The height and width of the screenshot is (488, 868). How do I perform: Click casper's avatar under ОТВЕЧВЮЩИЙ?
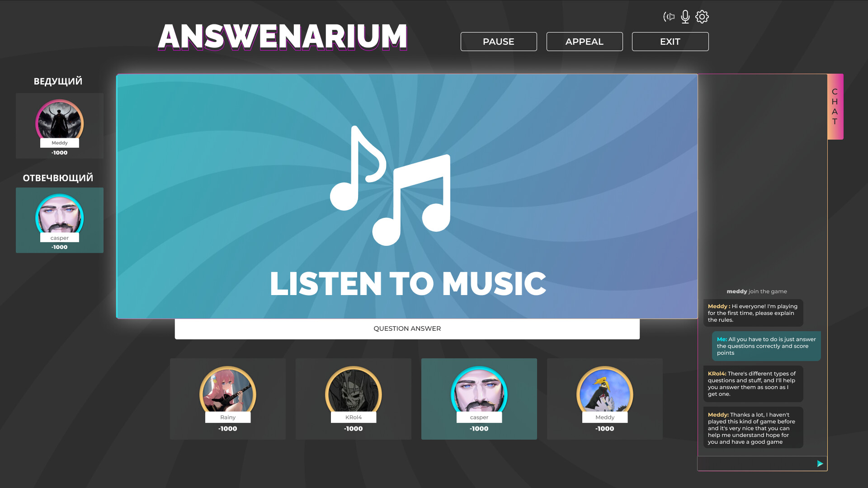(60, 215)
